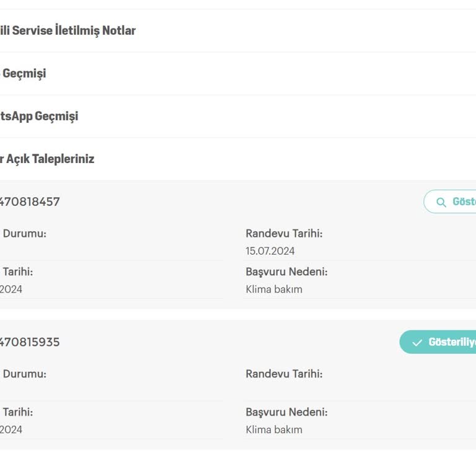This screenshot has height=476, width=476.
Task: Select request number 470815935
Action: tap(30, 342)
